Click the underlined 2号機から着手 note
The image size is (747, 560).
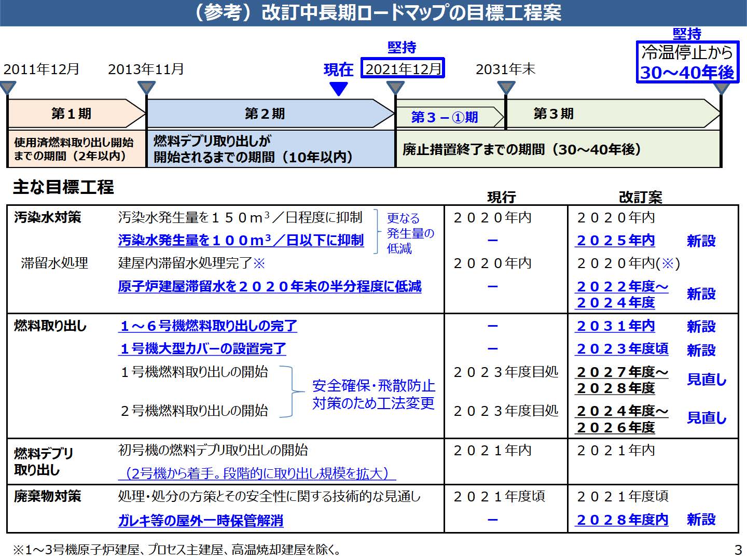click(x=257, y=473)
